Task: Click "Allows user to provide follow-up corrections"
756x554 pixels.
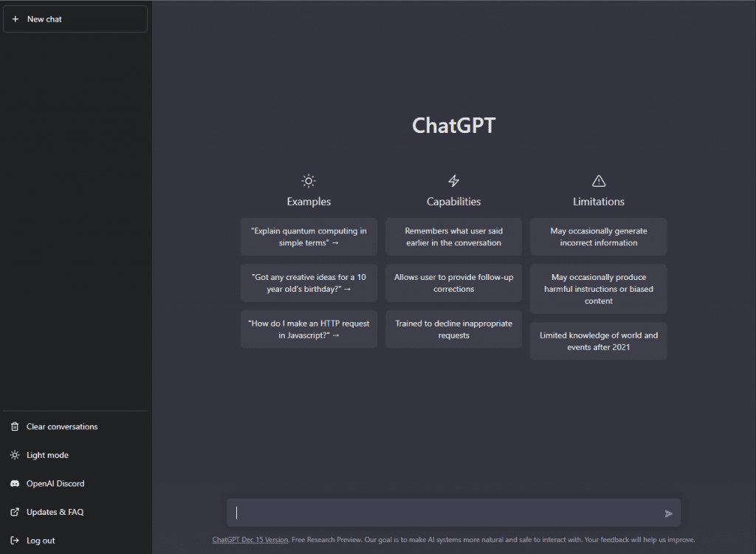Action: [454, 283]
